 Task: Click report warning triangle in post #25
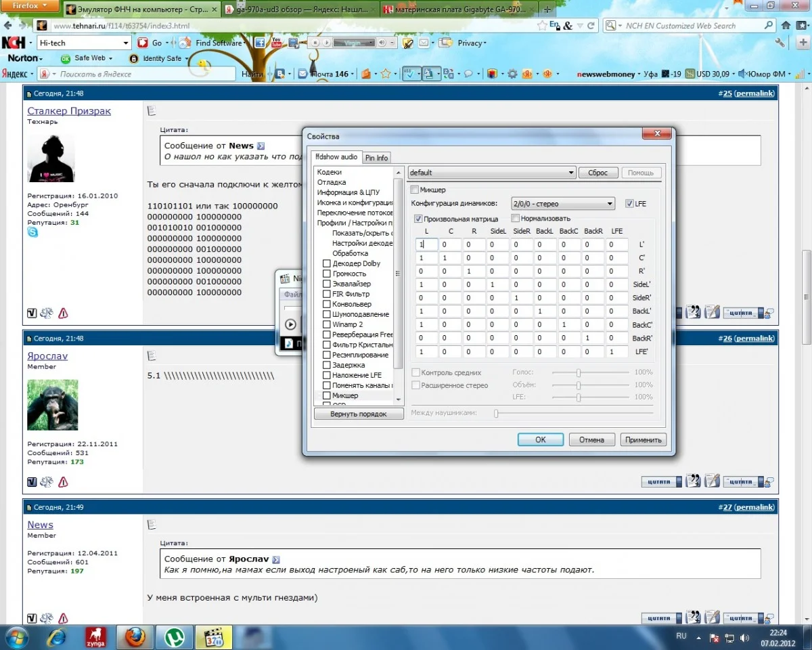pyautogui.click(x=63, y=313)
